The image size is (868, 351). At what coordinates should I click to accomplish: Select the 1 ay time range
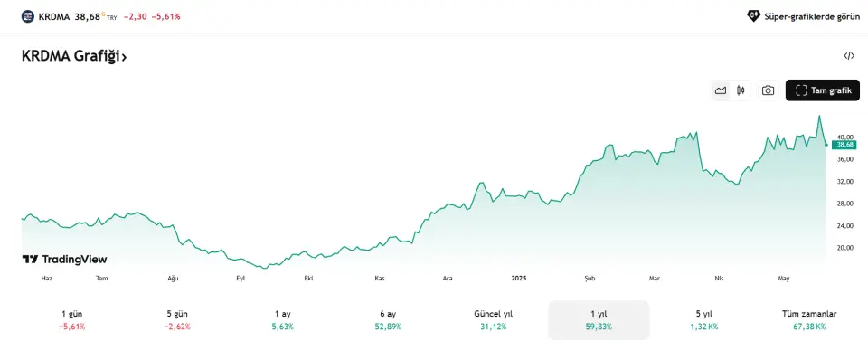[x=282, y=320]
